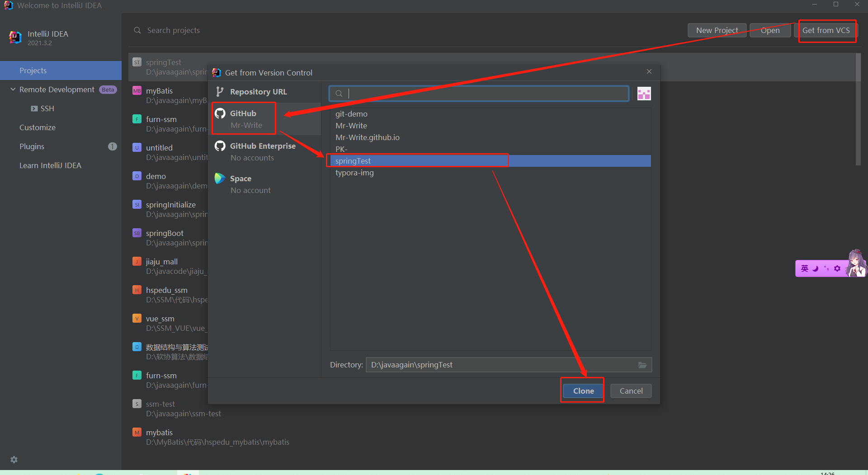Open the directory browse folder icon
Screen dimensions: 868x475
642,365
